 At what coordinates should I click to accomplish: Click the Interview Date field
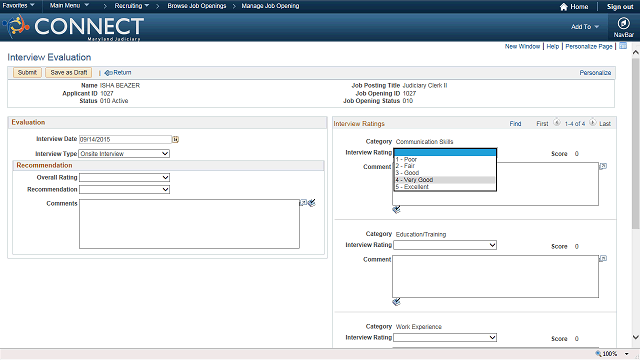tap(125, 140)
